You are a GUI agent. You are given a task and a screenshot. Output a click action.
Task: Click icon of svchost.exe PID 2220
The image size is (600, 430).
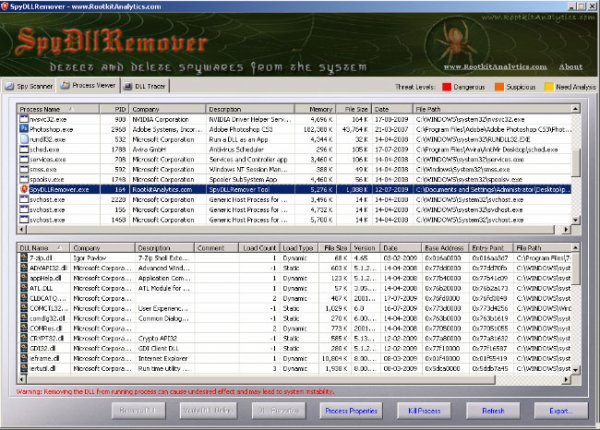pyautogui.click(x=24, y=199)
